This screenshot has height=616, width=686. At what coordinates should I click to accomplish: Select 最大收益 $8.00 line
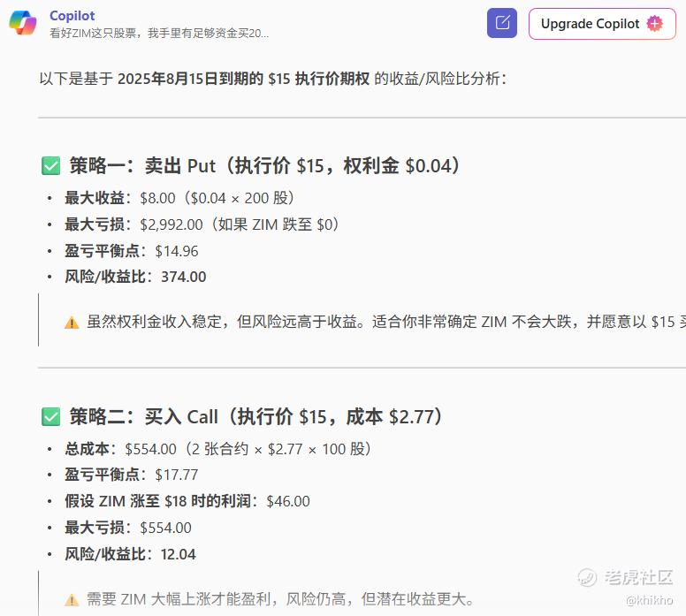pyautogui.click(x=179, y=198)
